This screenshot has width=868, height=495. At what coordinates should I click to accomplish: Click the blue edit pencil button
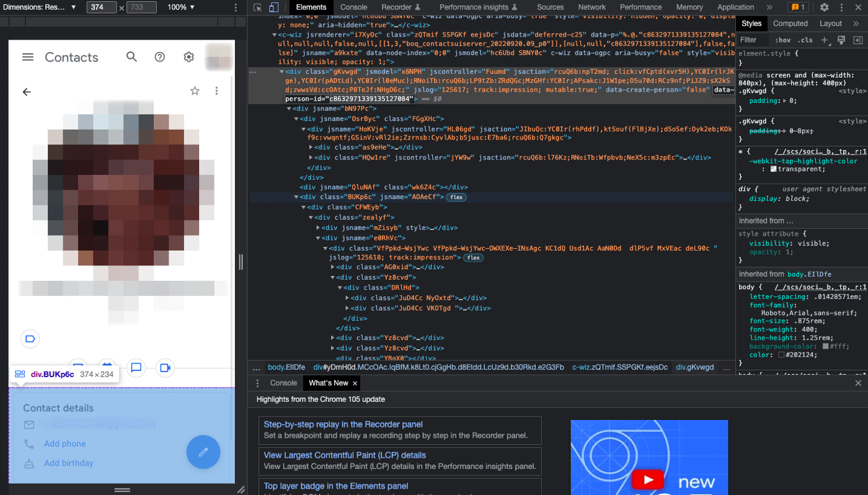[x=203, y=452]
